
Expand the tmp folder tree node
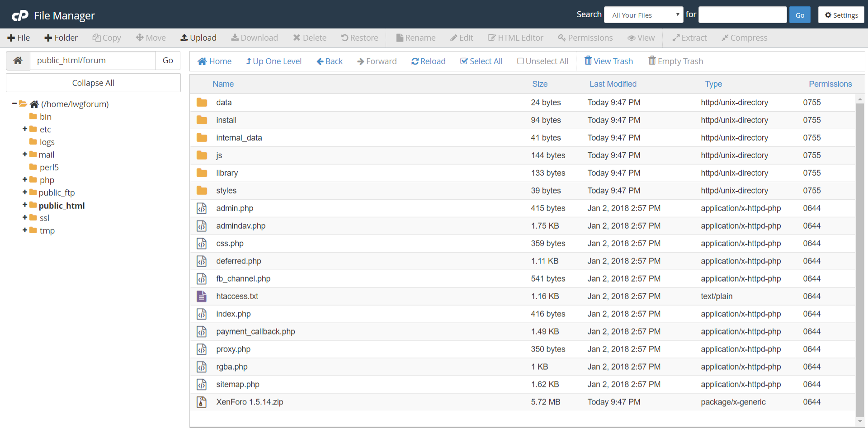(25, 230)
